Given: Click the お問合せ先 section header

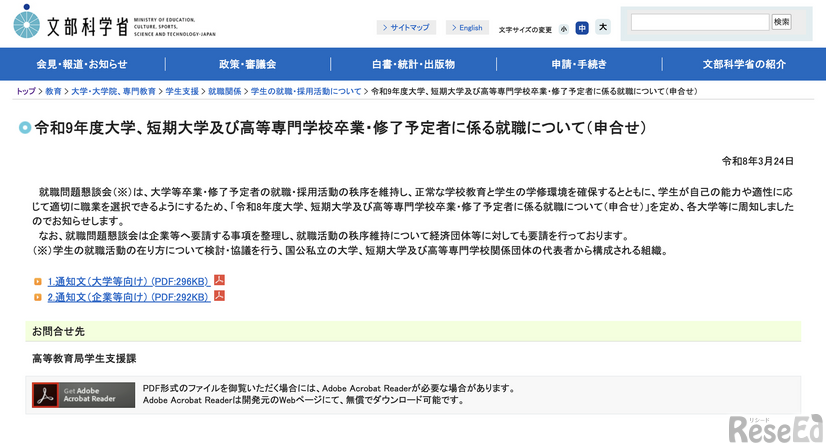Looking at the screenshot, I should tap(413, 331).
